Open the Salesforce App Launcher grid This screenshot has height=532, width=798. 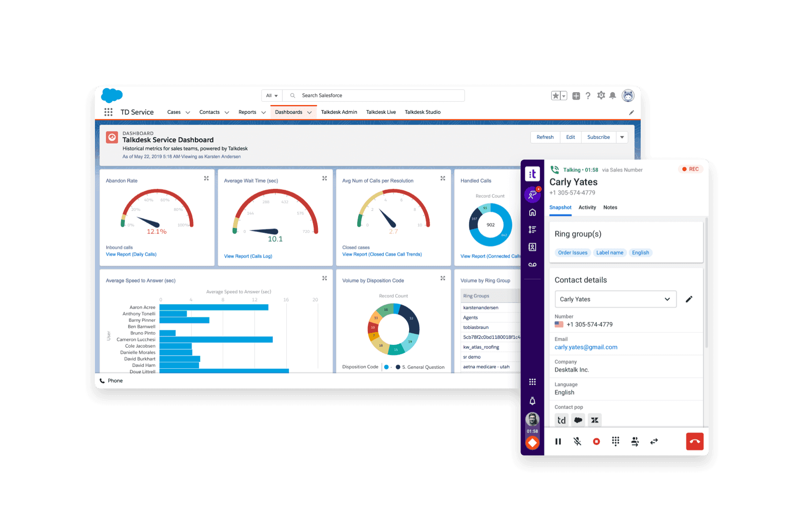click(108, 112)
